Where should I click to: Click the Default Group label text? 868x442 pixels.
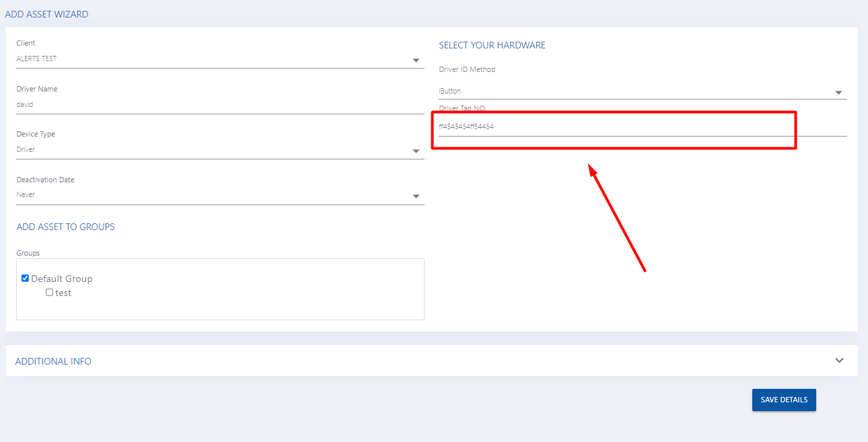[x=62, y=279]
